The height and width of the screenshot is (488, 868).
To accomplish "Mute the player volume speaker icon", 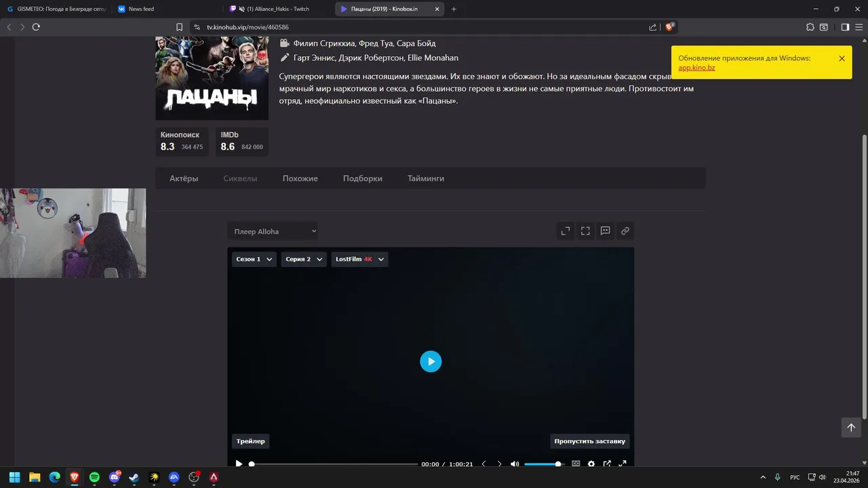I will pos(515,464).
